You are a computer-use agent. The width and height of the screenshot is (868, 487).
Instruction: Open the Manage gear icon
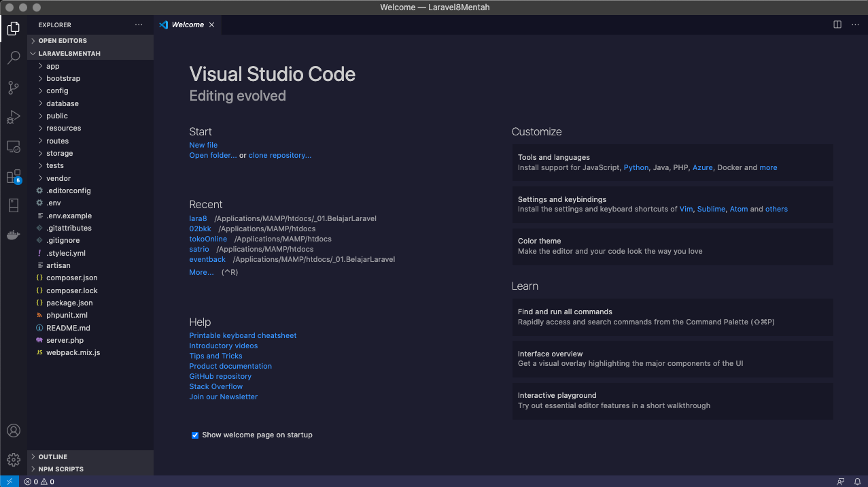(14, 460)
